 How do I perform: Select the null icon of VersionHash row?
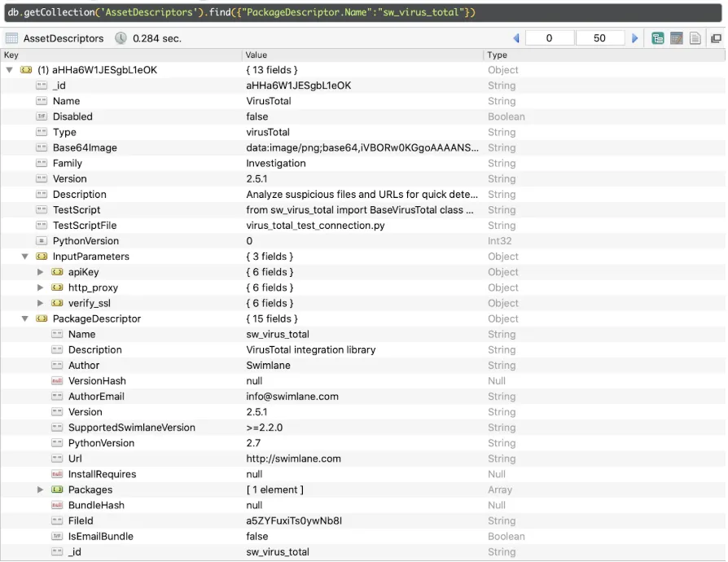57,381
